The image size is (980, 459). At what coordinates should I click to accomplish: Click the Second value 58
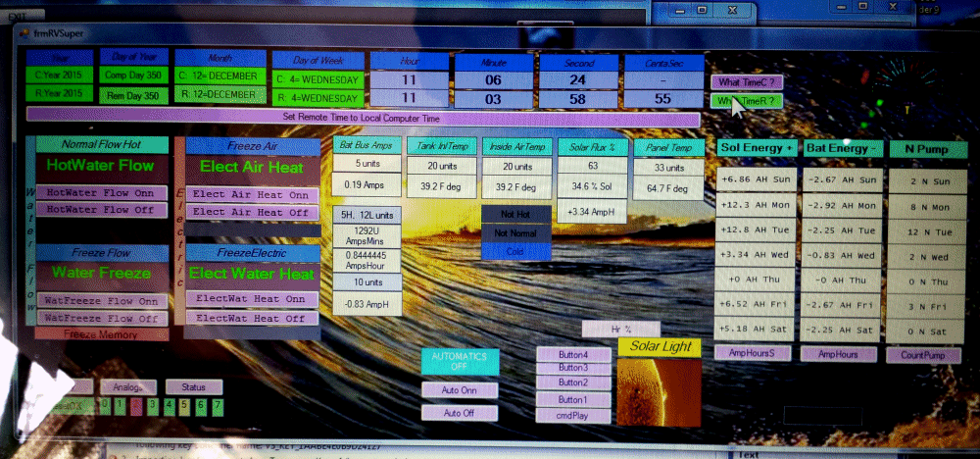pos(578,99)
